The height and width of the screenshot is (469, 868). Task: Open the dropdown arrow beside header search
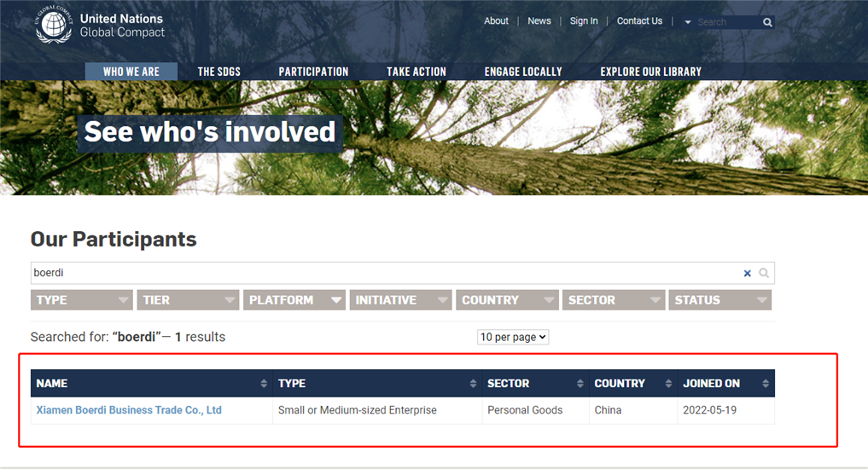click(688, 22)
